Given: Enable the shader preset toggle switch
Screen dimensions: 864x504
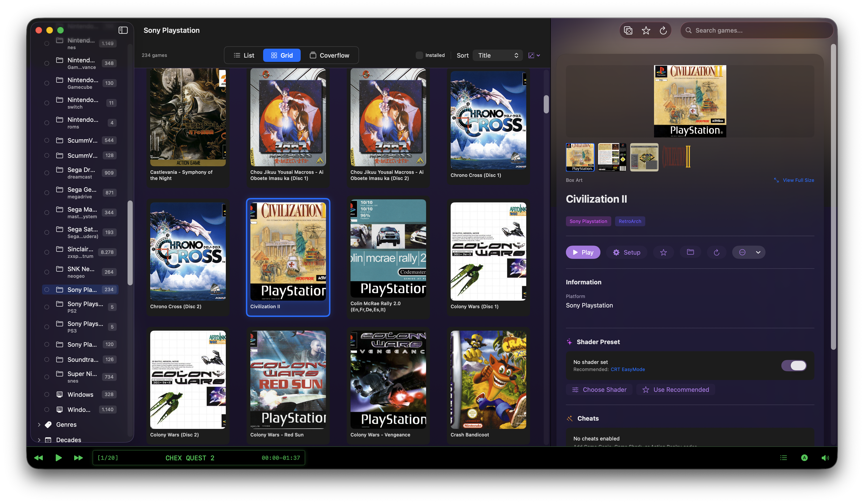Looking at the screenshot, I should (x=794, y=366).
